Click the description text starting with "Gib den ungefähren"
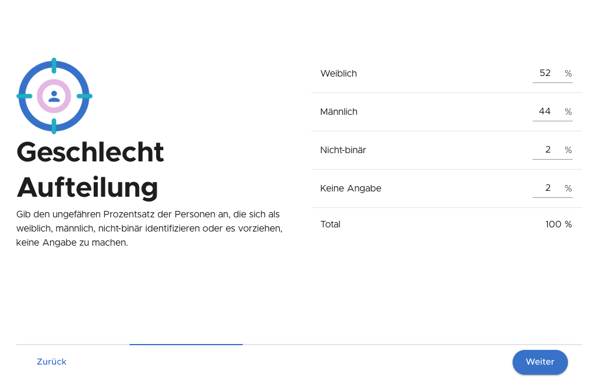This screenshot has width=598, height=387. (149, 228)
